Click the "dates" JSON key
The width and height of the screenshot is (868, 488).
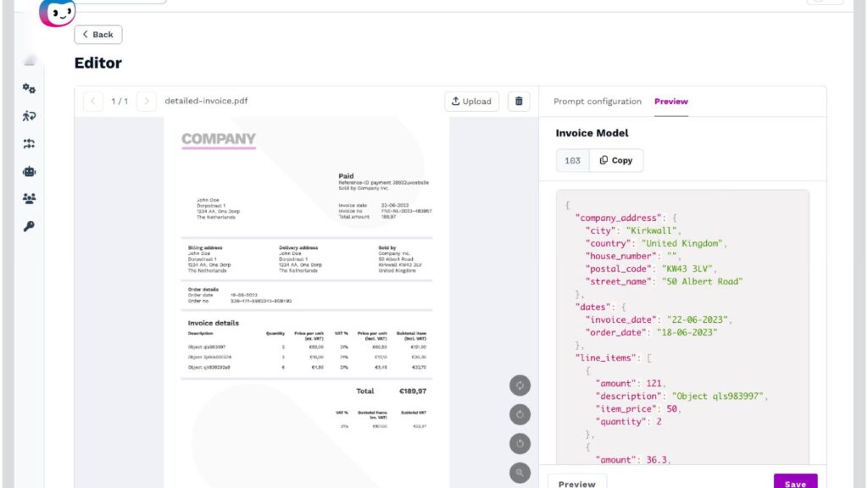[x=593, y=307]
